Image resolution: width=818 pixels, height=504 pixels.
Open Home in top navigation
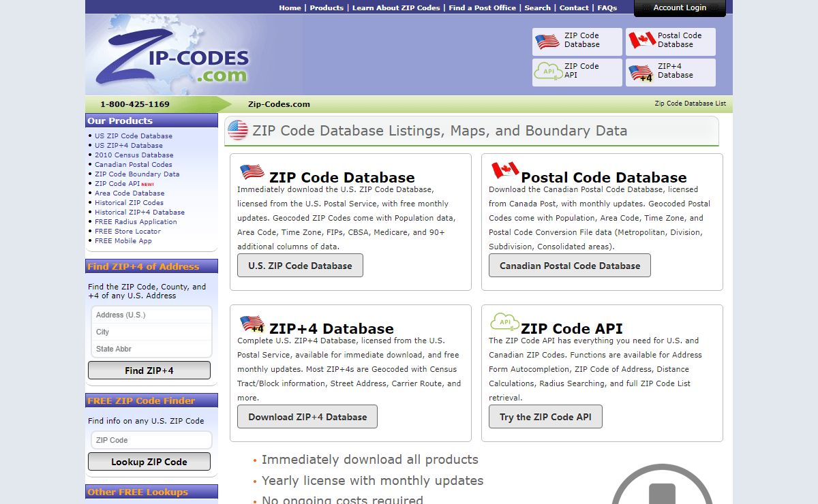click(290, 7)
